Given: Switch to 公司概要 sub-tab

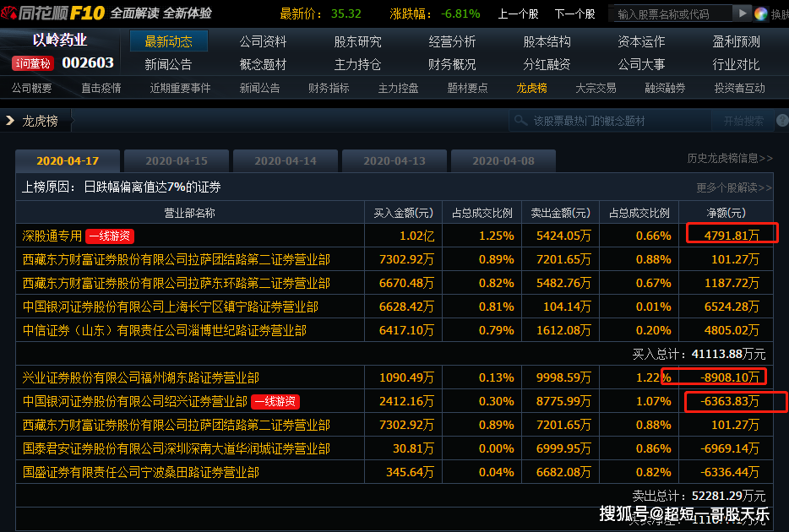Looking at the screenshot, I should [32, 89].
